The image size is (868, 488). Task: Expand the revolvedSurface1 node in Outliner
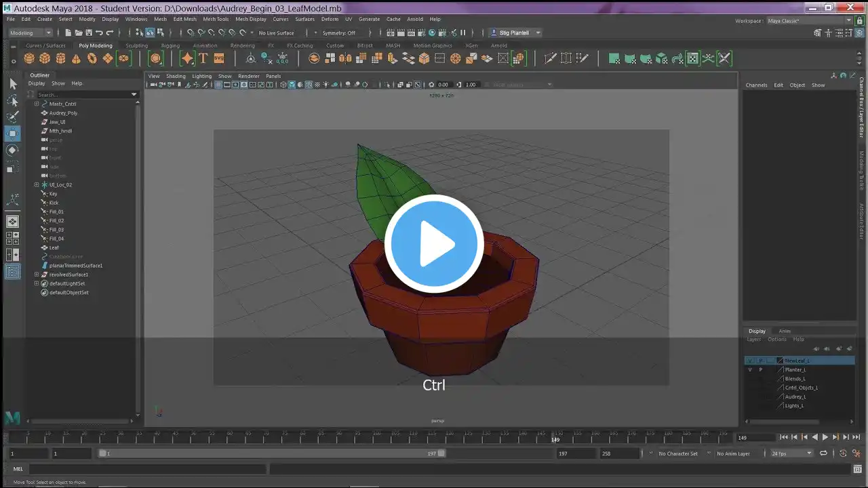coord(37,274)
